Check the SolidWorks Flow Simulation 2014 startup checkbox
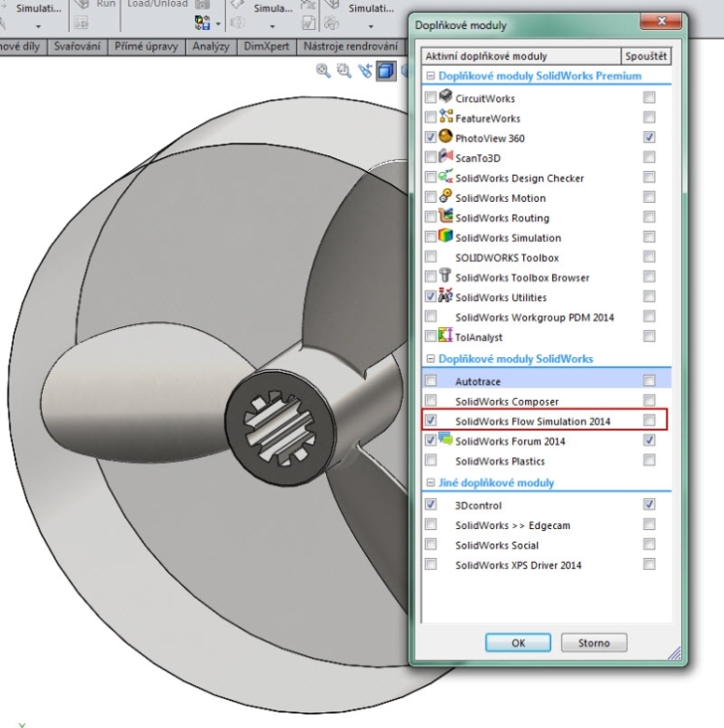Screen dimensions: 724x728 pos(649,420)
